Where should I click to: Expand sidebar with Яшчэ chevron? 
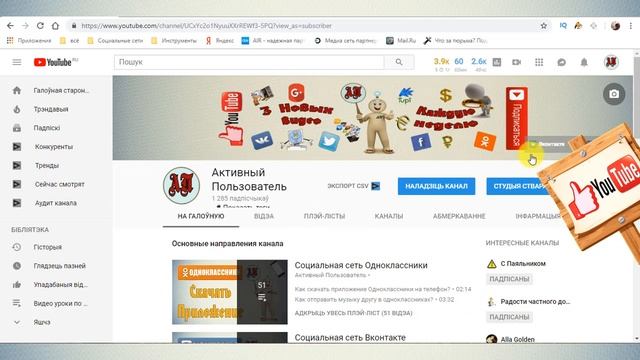coord(17,322)
